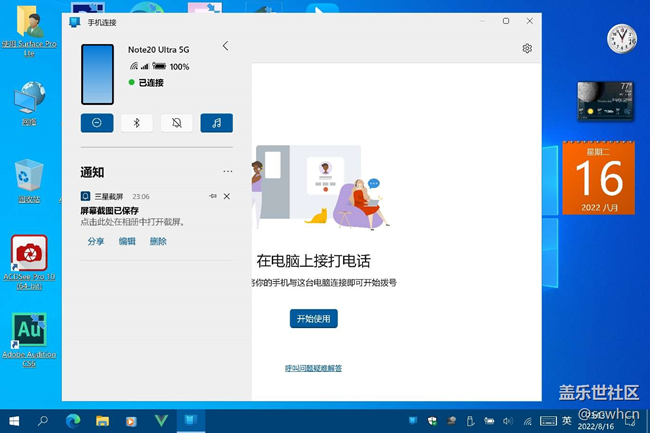The height and width of the screenshot is (433, 650).
Task: Toggle the music note audio button
Action: pyautogui.click(x=217, y=123)
